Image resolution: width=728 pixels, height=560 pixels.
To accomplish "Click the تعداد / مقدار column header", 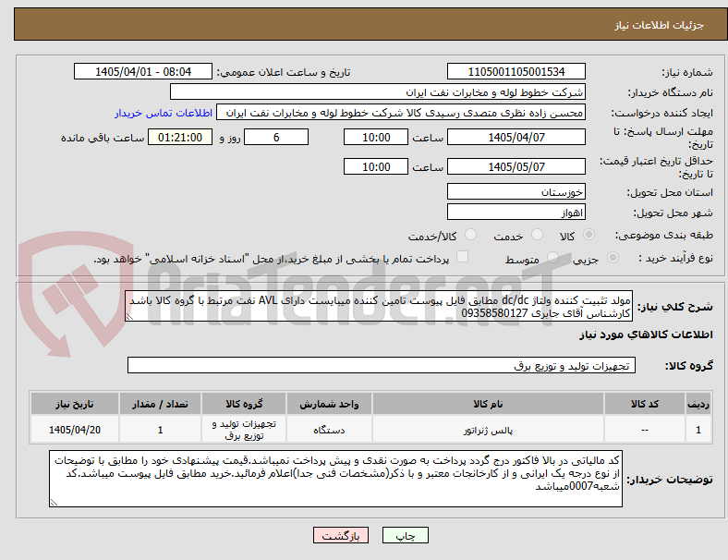I will click(x=160, y=404).
